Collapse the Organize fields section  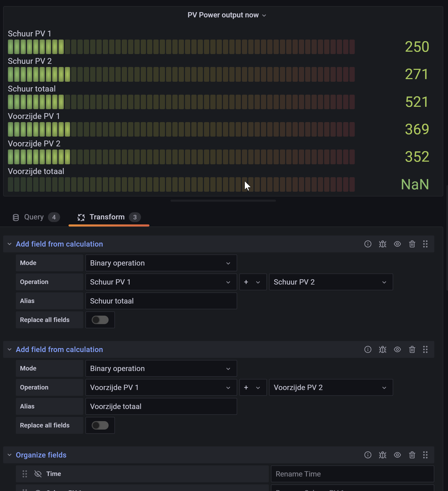10,455
